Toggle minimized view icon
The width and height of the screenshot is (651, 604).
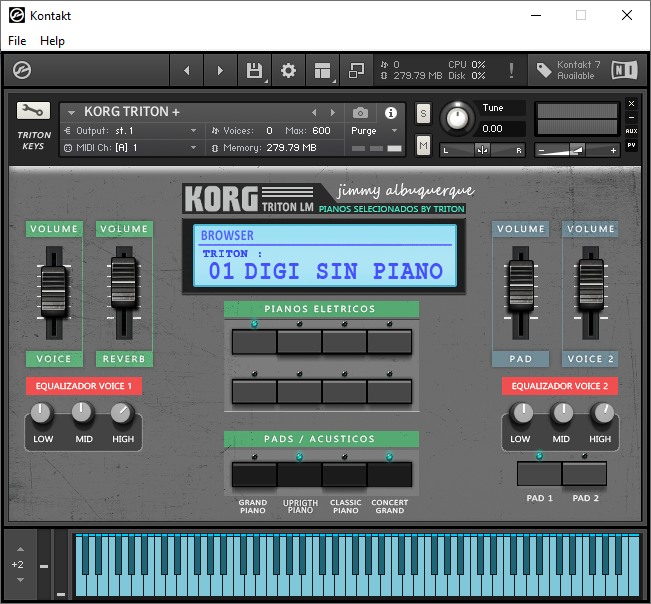356,70
